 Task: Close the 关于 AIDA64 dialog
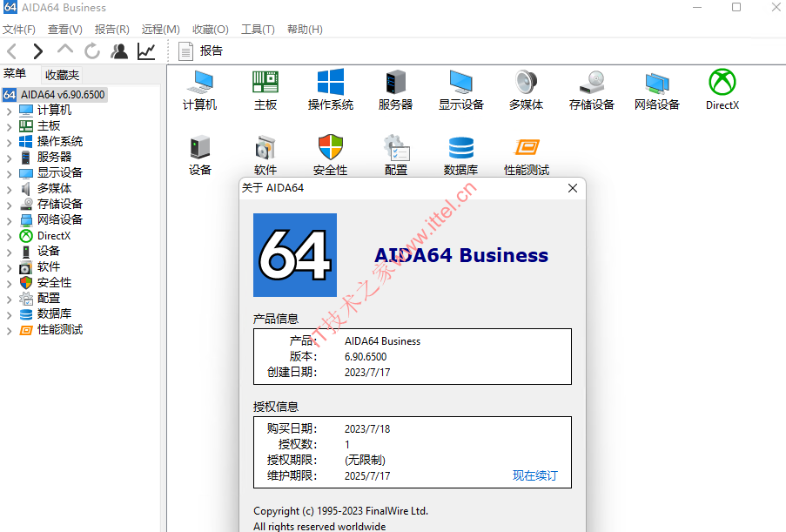573,188
